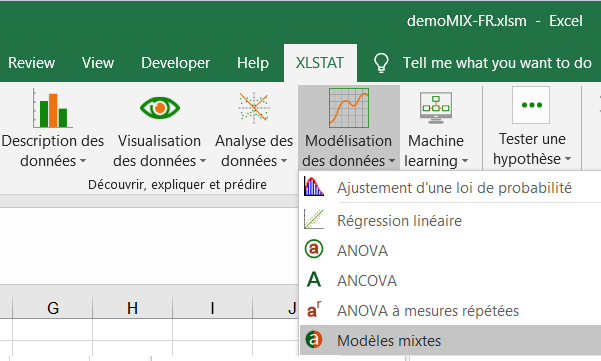Click the Tester une hypothèse dots icon
The width and height of the screenshot is (601, 361).
click(x=531, y=105)
